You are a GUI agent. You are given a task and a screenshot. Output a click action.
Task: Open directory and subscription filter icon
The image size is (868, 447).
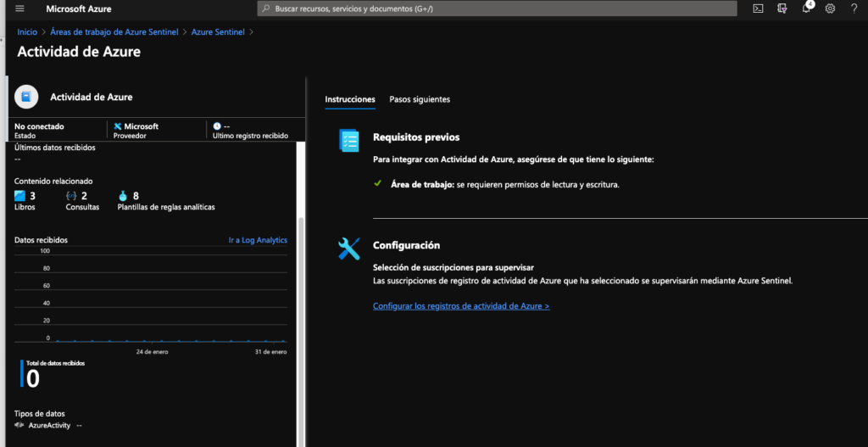782,8
